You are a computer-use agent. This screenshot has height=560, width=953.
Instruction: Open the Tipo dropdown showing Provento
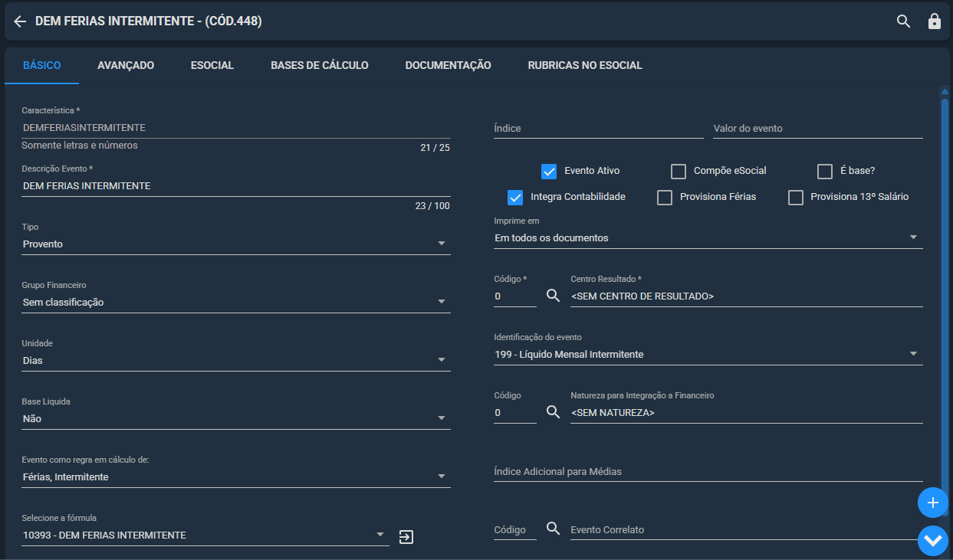pos(235,244)
